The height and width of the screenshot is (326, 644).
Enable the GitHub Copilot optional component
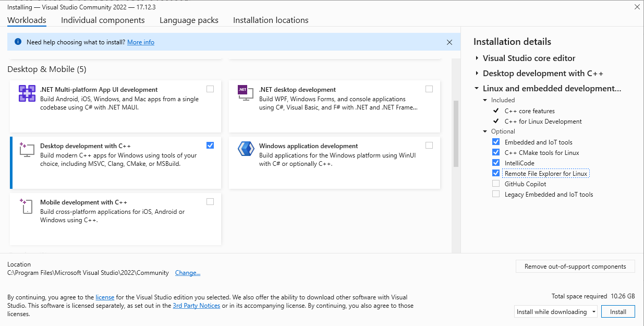point(495,184)
